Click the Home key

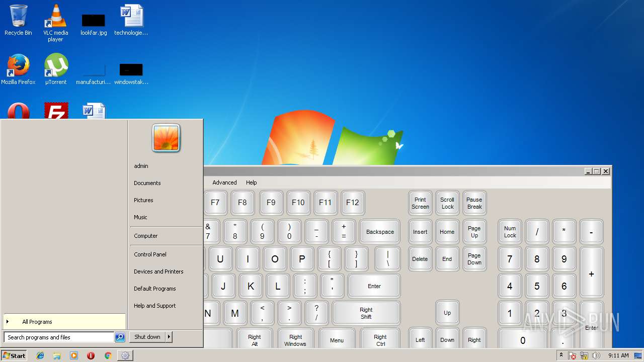[x=447, y=232]
